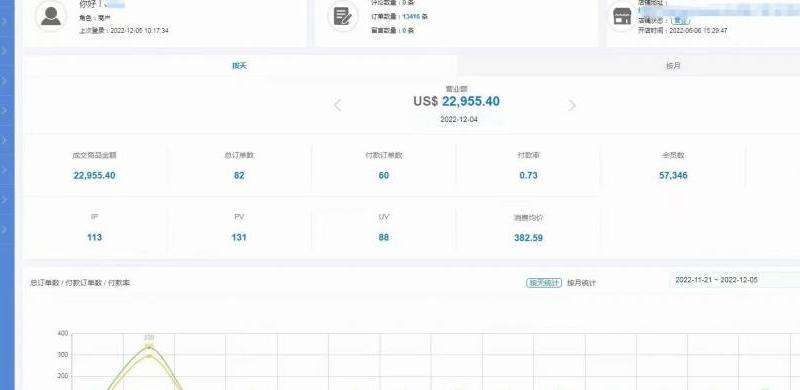800x390 pixels.
Task: Open the 2022-11-21 ~ 2022-12-05 date range field
Action: click(734, 280)
